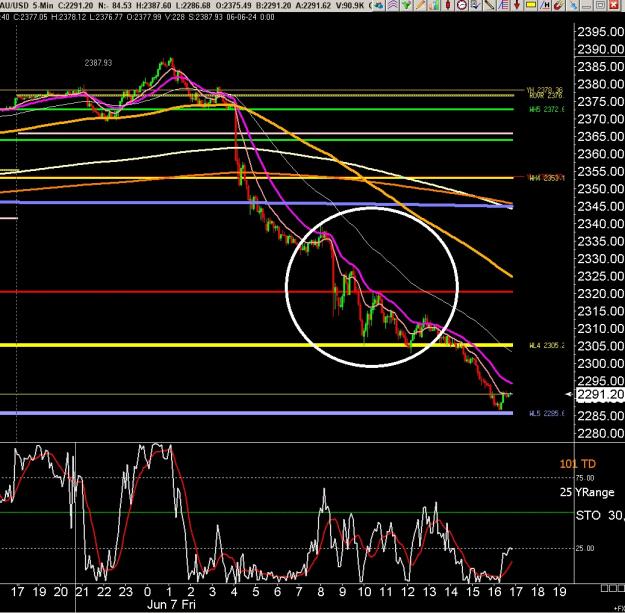This screenshot has width=625, height=613.
Task: Select the pencil drawing tool
Action: click(x=420, y=5)
